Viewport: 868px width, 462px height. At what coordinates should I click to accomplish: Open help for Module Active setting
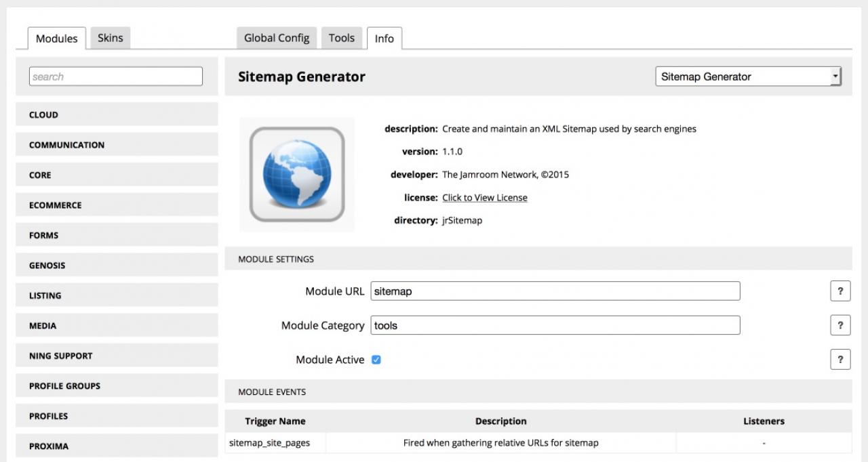840,360
